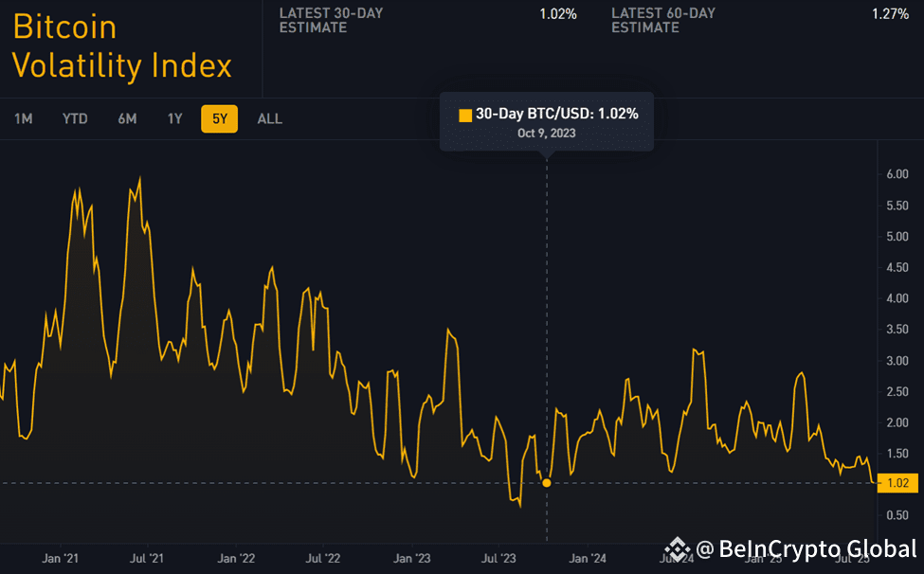
Task: Click the Bitcoin Volatility Index title
Action: coord(122,45)
